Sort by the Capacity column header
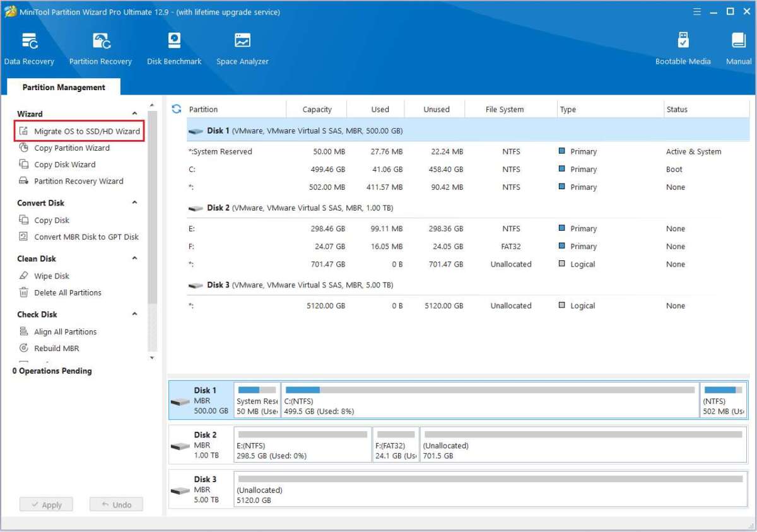The height and width of the screenshot is (532, 757). click(317, 109)
